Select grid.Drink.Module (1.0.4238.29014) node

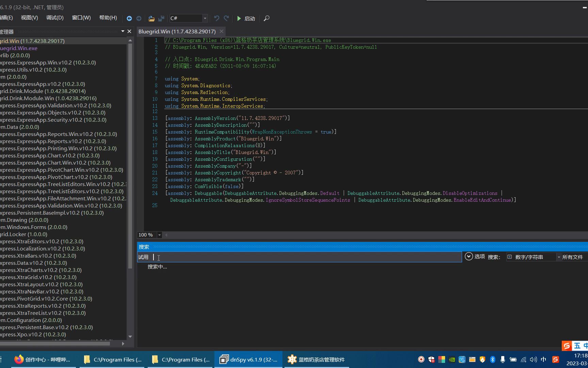(43, 91)
